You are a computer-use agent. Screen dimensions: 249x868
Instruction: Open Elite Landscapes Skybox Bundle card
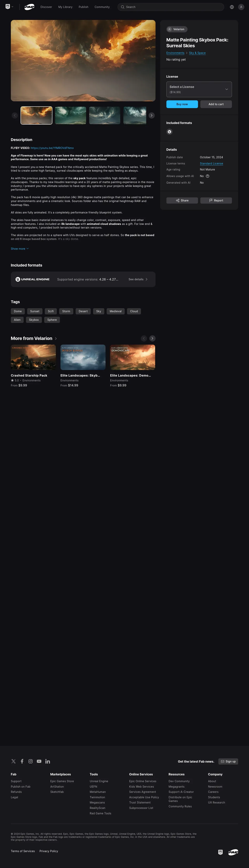(x=83, y=366)
